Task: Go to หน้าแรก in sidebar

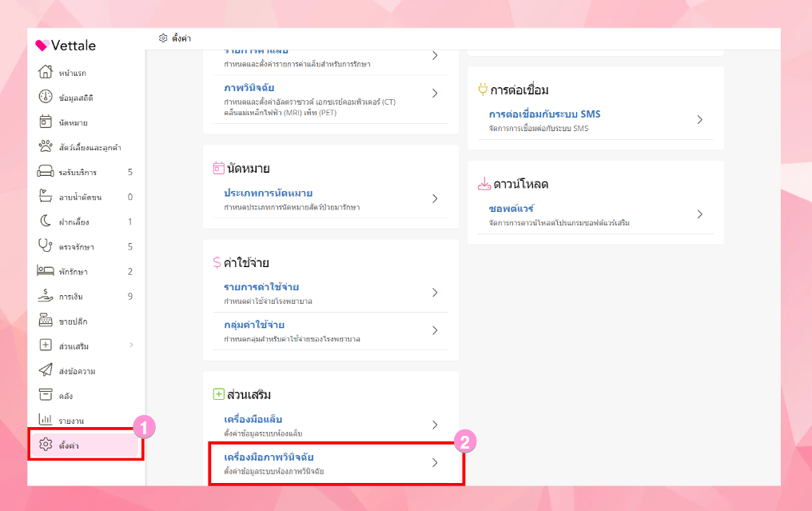Action: [x=73, y=73]
